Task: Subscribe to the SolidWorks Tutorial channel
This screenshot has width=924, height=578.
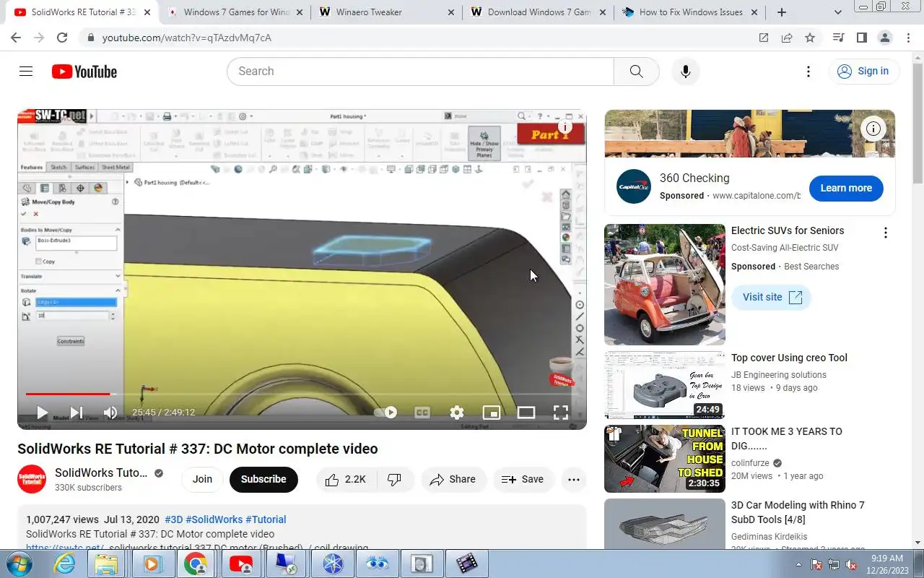Action: click(x=263, y=479)
